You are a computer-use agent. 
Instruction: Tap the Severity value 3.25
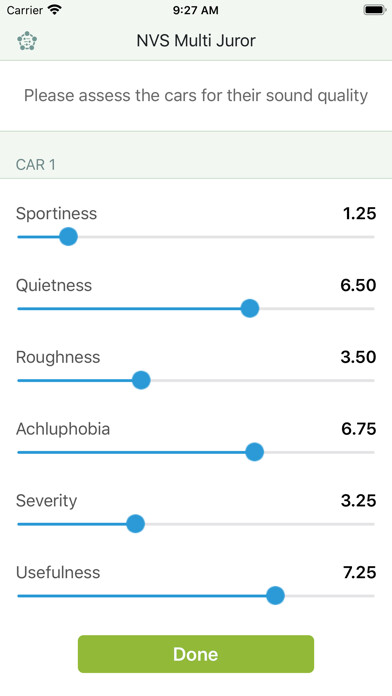coord(359,501)
